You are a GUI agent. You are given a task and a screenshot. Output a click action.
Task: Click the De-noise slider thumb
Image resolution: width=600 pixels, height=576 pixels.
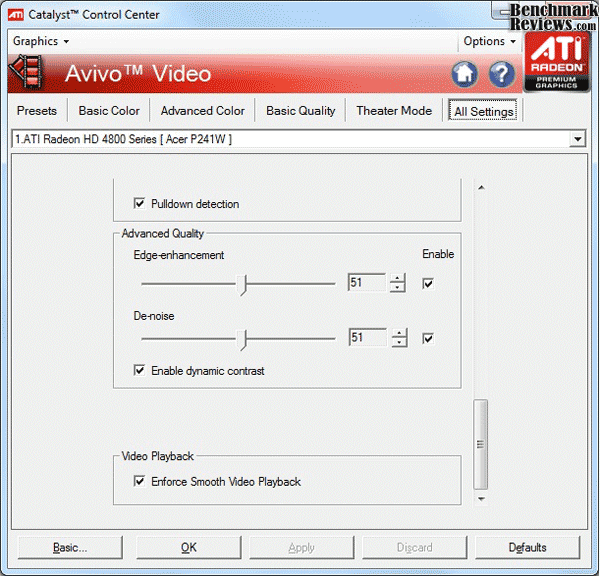click(242, 339)
